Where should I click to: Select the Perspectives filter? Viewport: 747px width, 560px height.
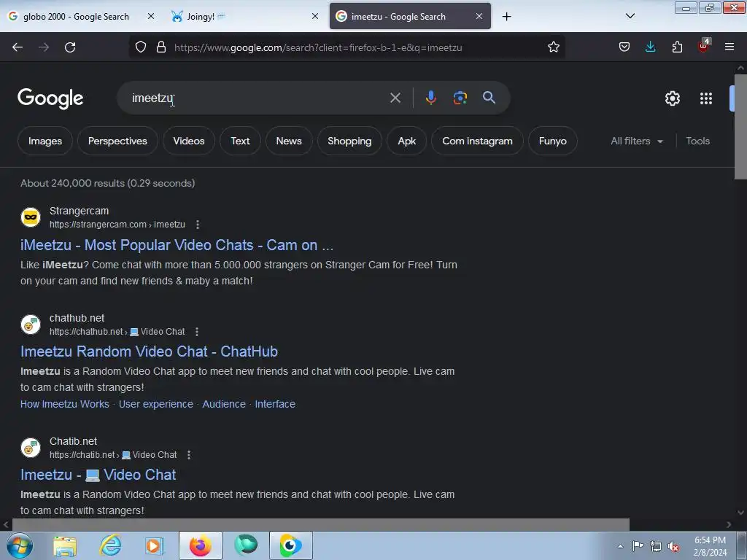(117, 141)
